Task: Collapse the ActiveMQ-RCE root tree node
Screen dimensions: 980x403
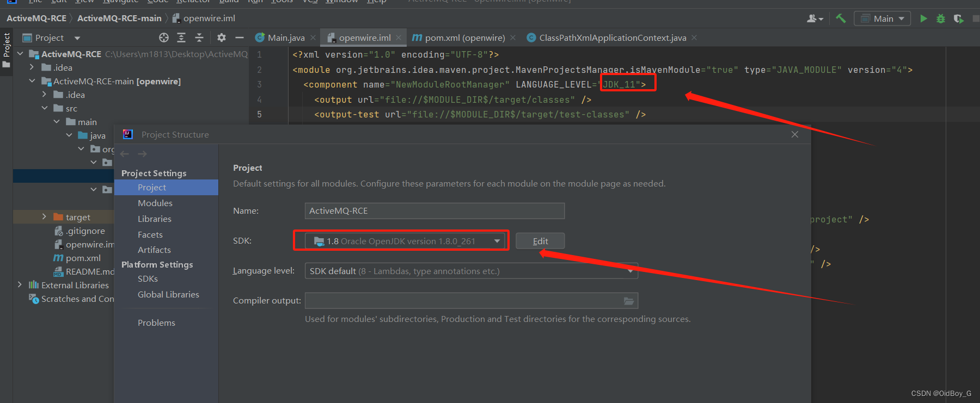Action: click(20, 54)
